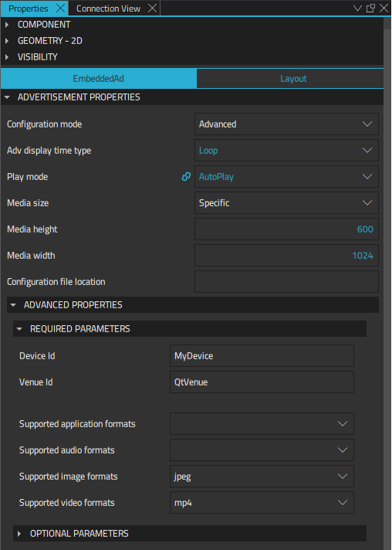Click the Venue Id field with QtVenue

(262, 382)
